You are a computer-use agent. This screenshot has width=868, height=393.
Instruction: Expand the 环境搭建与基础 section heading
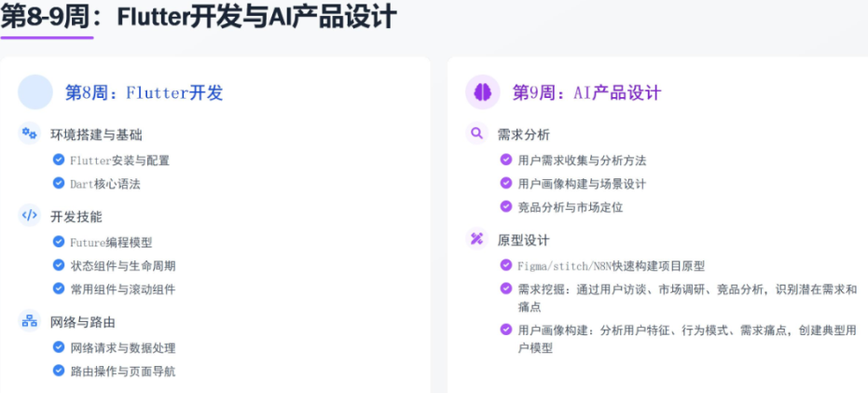pyautogui.click(x=96, y=134)
